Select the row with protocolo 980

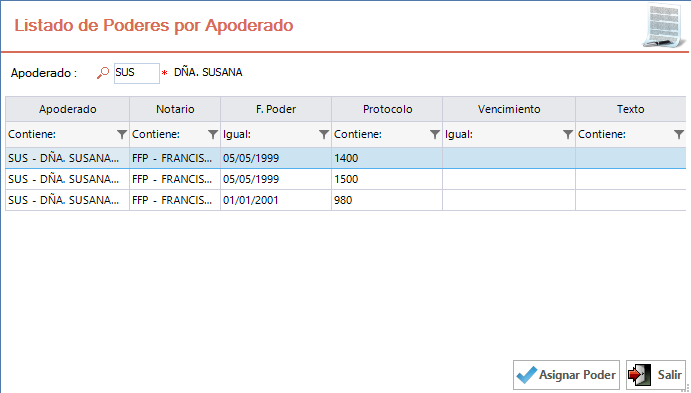click(x=346, y=200)
